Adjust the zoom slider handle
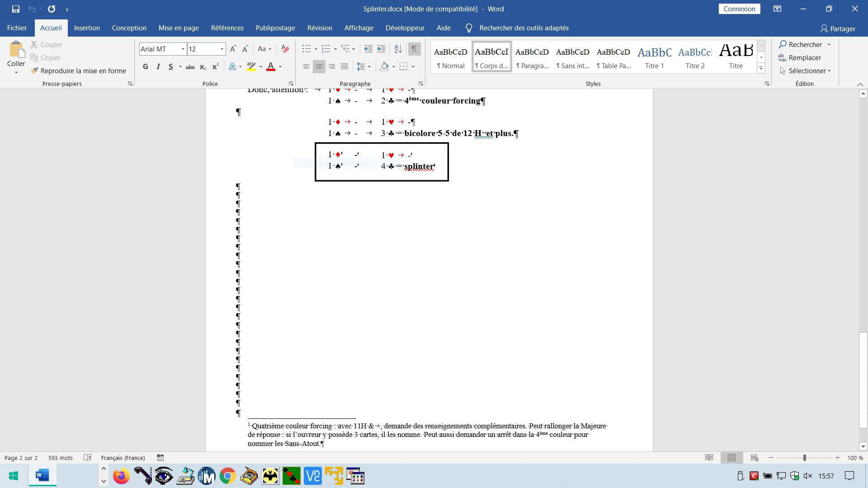868x488 pixels. pyautogui.click(x=805, y=458)
